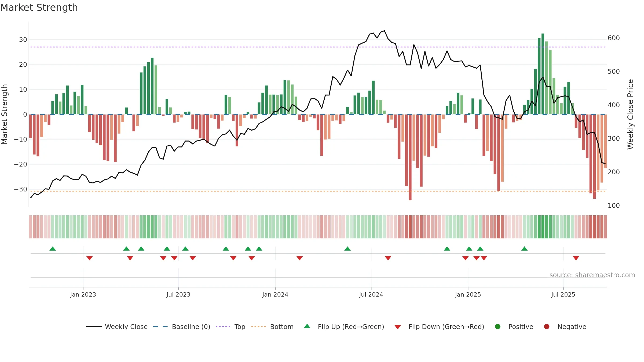Click the source: sharemaestro.com text

592,275
